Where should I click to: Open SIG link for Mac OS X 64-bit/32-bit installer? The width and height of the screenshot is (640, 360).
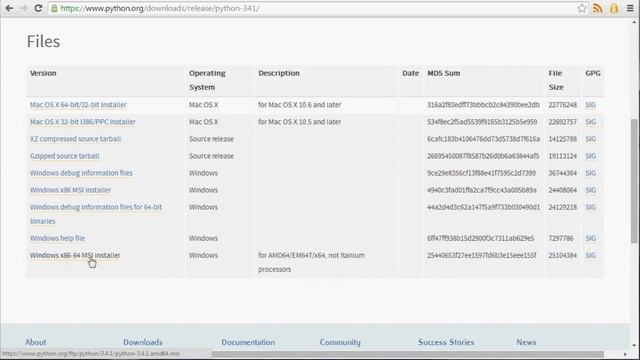click(x=590, y=105)
